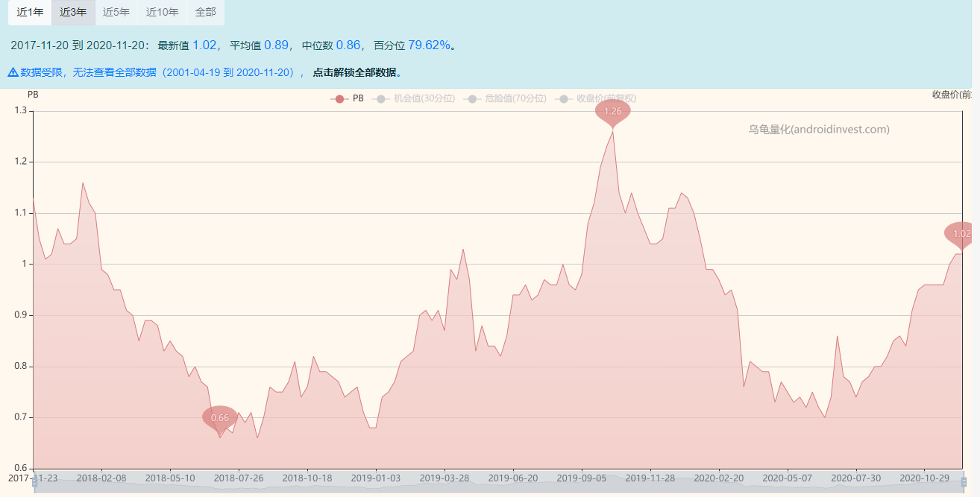Switch to 近1年 time range tab
The image size is (980, 497).
pos(30,12)
